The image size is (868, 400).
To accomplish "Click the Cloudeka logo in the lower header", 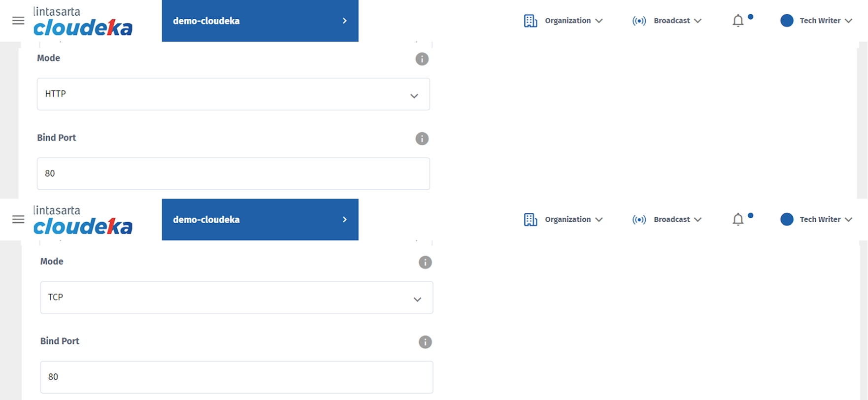I will pos(83,220).
